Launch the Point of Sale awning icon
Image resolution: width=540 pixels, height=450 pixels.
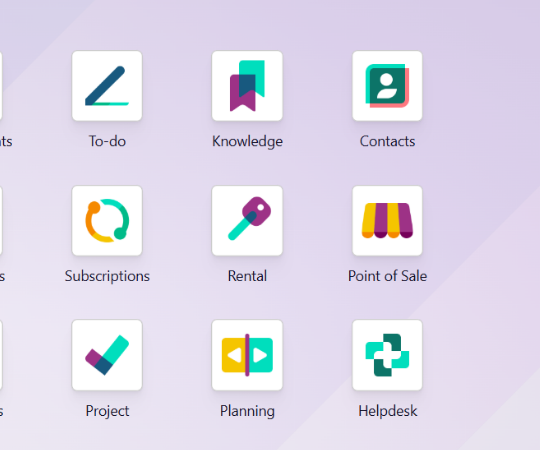(x=387, y=221)
